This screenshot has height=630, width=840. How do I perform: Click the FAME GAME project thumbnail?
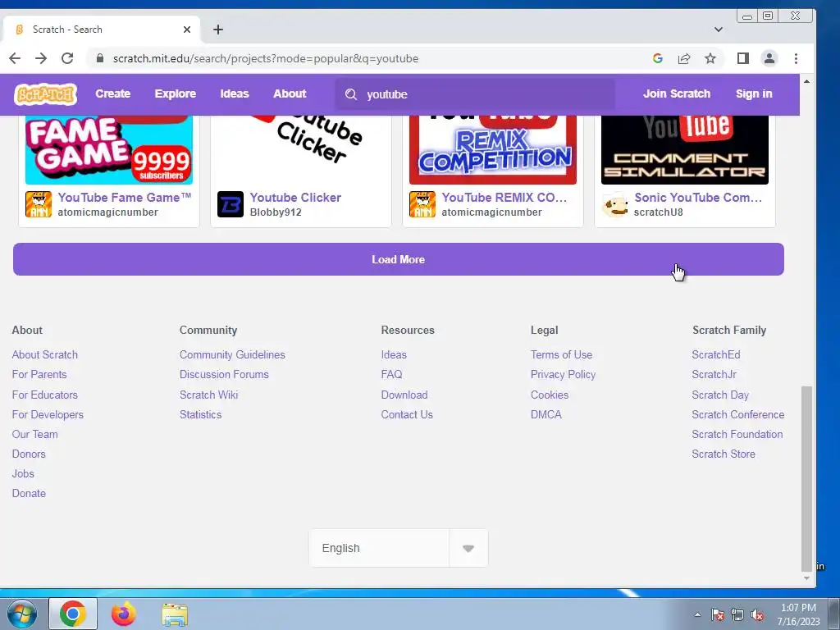(x=109, y=150)
